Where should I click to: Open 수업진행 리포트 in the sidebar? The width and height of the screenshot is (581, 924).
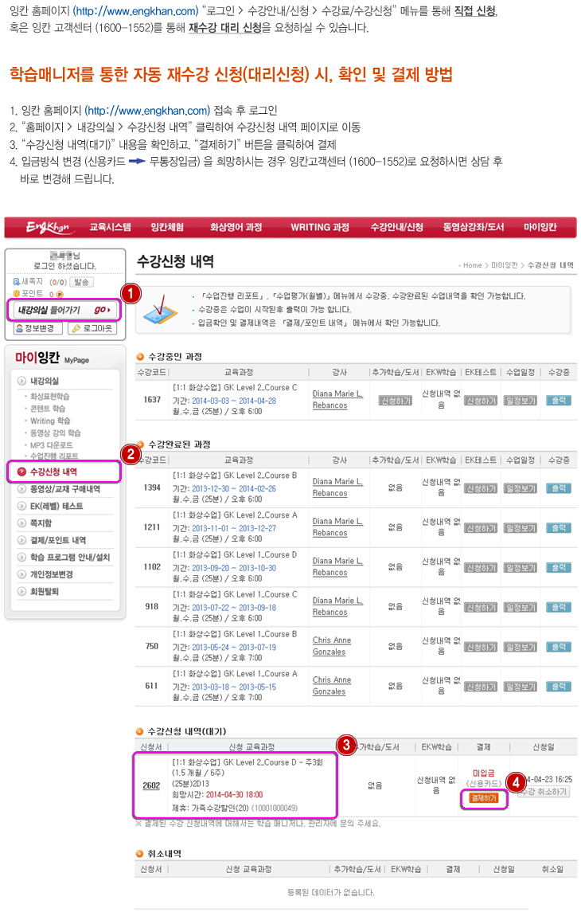pos(54,456)
